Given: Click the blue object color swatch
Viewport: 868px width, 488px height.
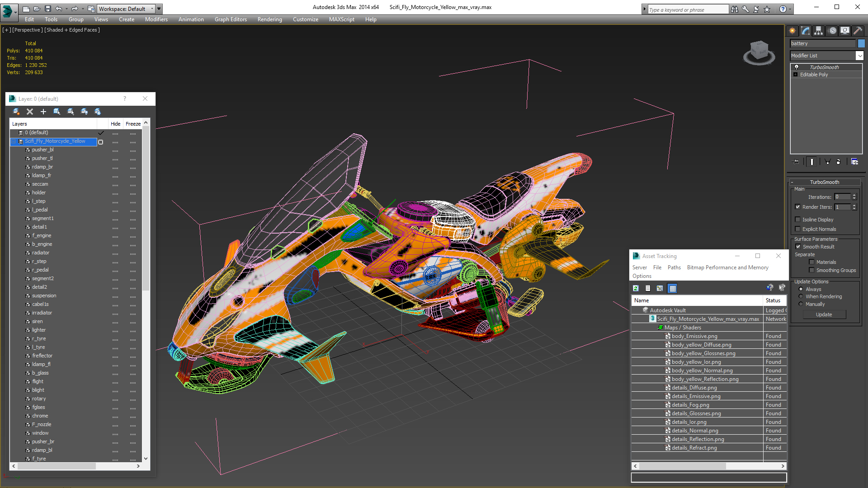Looking at the screenshot, I should (x=861, y=43).
